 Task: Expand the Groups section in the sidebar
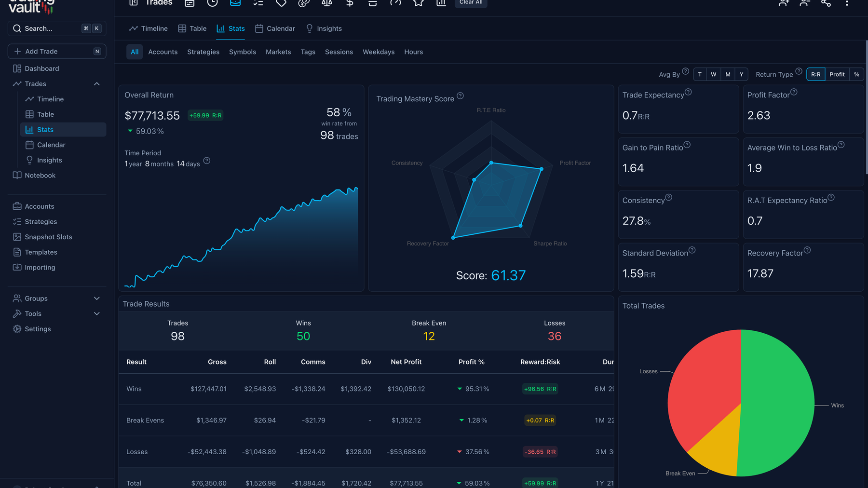[96, 298]
